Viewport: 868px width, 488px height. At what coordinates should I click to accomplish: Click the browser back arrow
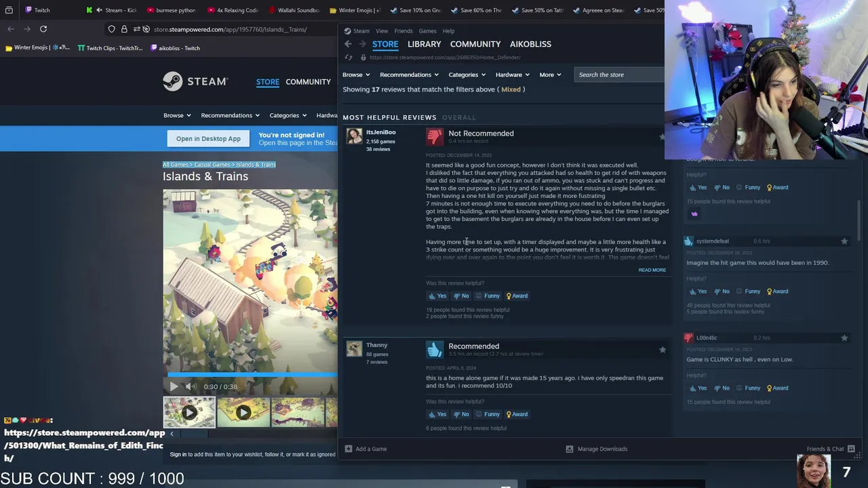[x=11, y=29]
